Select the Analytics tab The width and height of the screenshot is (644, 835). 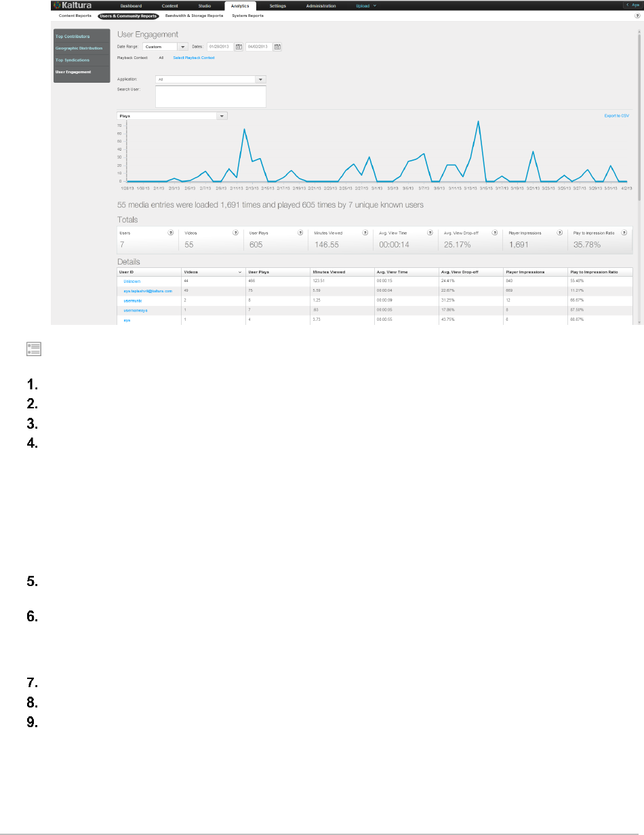(240, 5)
